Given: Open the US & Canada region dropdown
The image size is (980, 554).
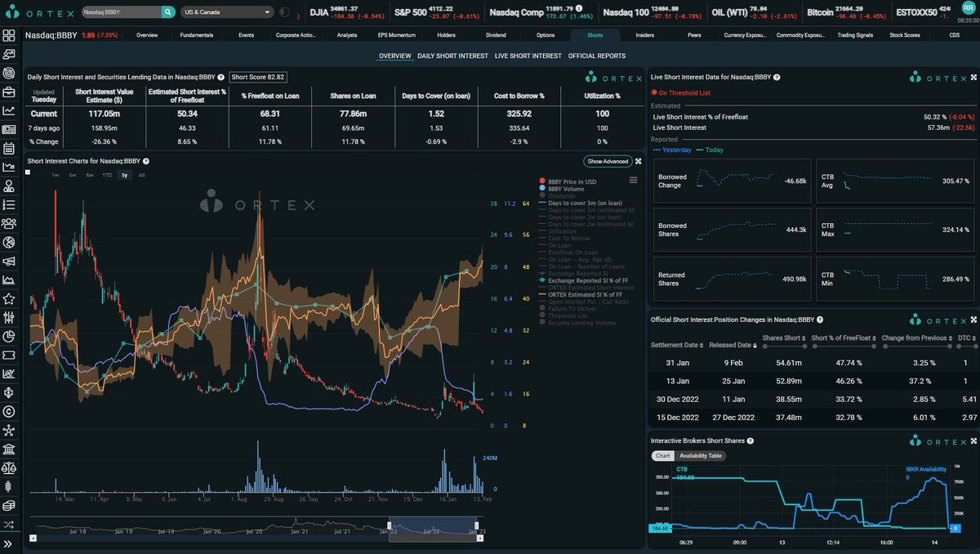Looking at the screenshot, I should [228, 12].
